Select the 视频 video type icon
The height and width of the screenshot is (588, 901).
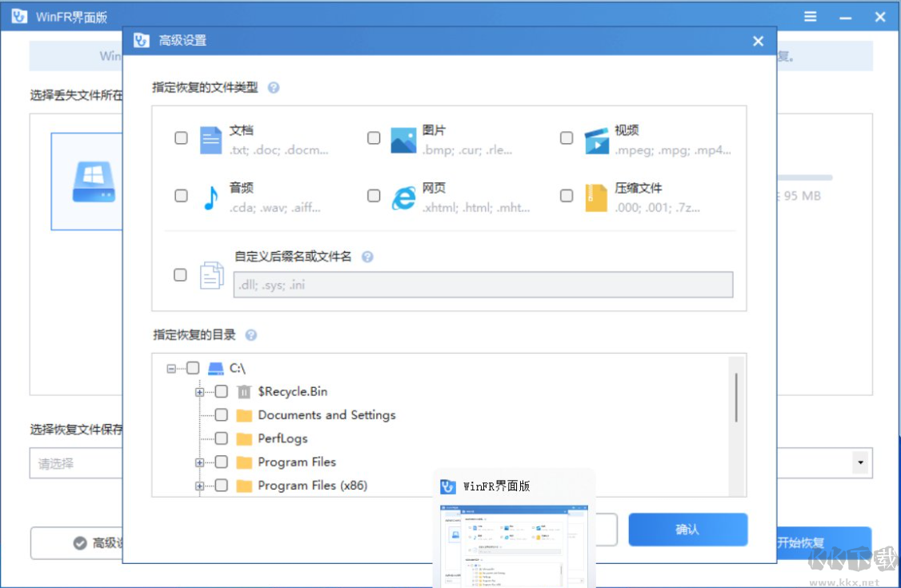tap(596, 138)
